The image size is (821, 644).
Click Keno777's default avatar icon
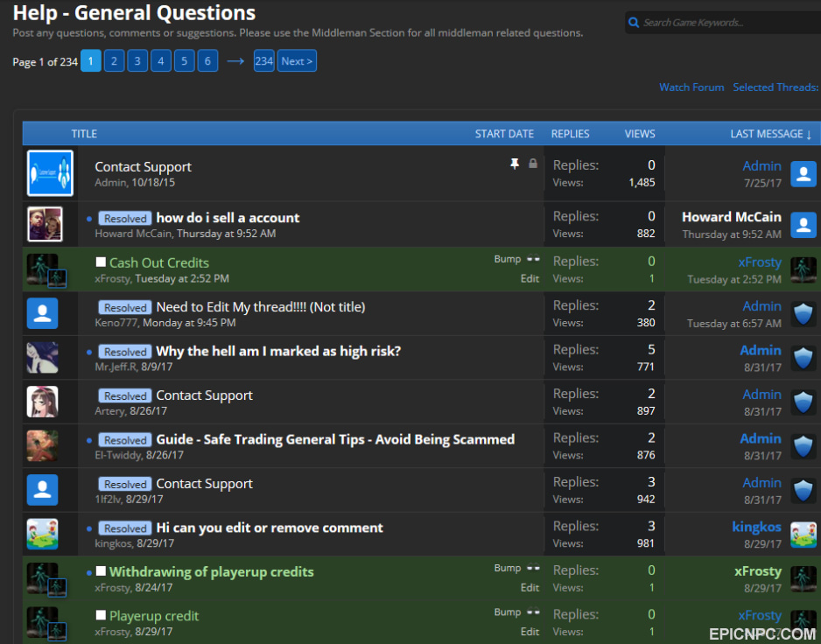coord(42,313)
